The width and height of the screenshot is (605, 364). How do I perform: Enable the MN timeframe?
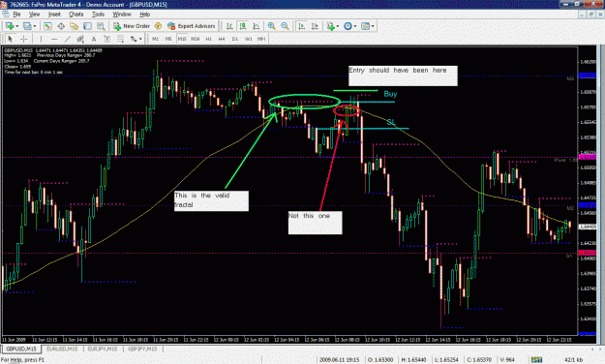click(261, 39)
